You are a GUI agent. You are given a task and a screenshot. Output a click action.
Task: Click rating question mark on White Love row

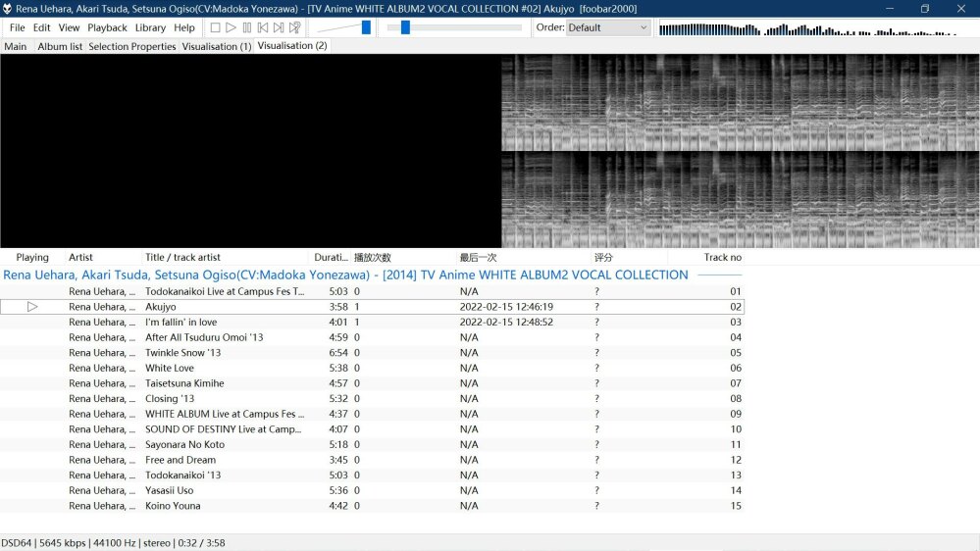596,368
